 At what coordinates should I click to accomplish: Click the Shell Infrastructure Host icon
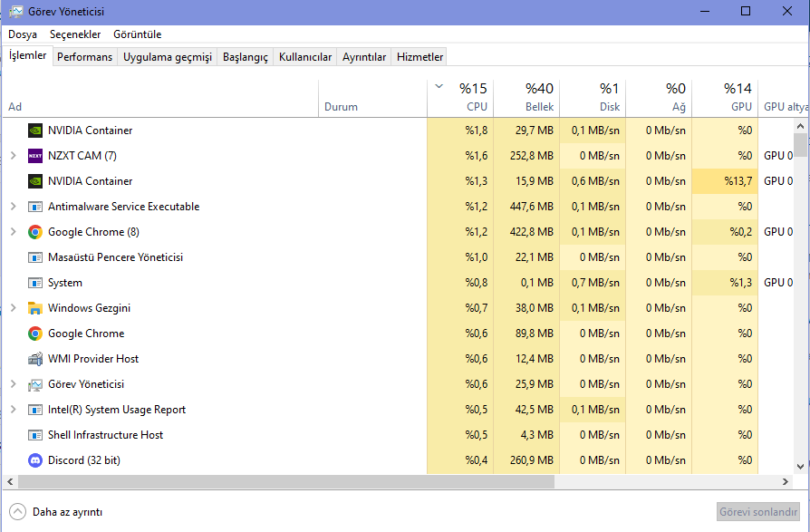coord(35,435)
